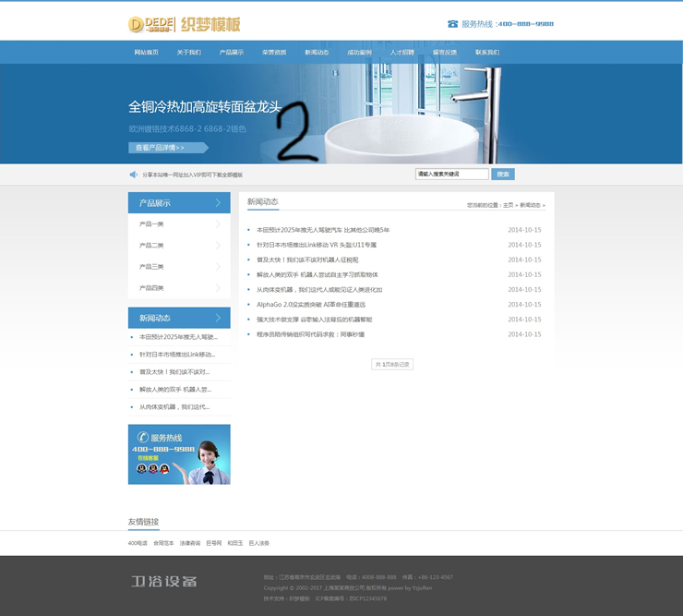Click the 查看产品详情 banner button
Viewport: 683px width, 616px height.
coord(164,148)
